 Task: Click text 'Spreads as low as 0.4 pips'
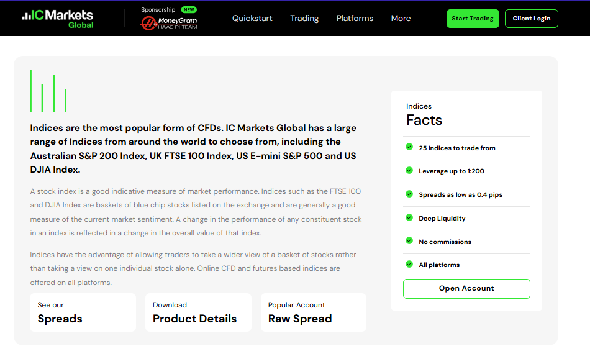pos(460,194)
